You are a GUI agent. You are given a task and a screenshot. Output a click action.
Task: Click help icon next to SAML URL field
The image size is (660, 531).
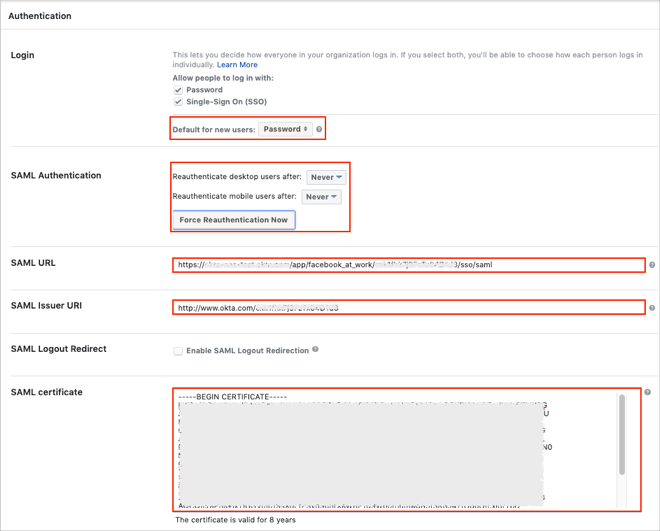(652, 265)
